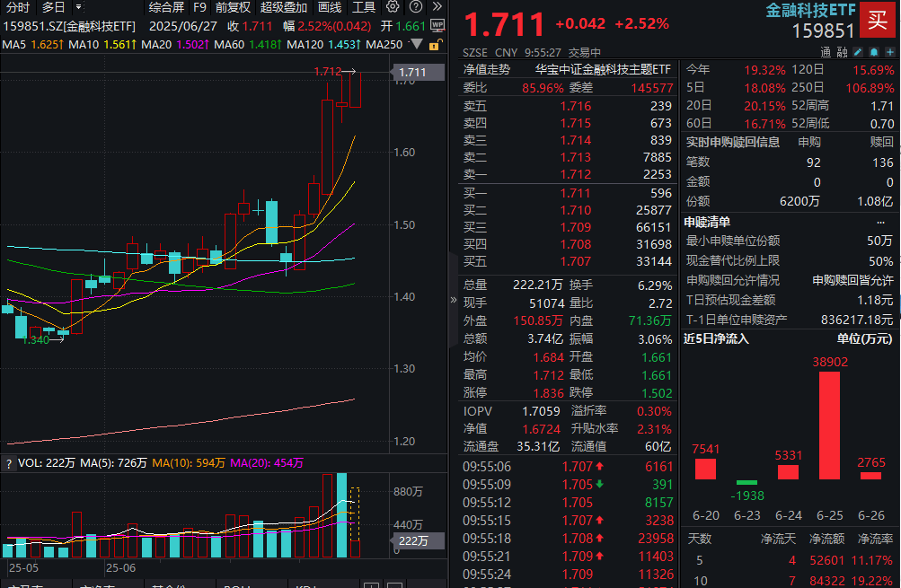Open the dropdown next to 多日

pos(79,7)
